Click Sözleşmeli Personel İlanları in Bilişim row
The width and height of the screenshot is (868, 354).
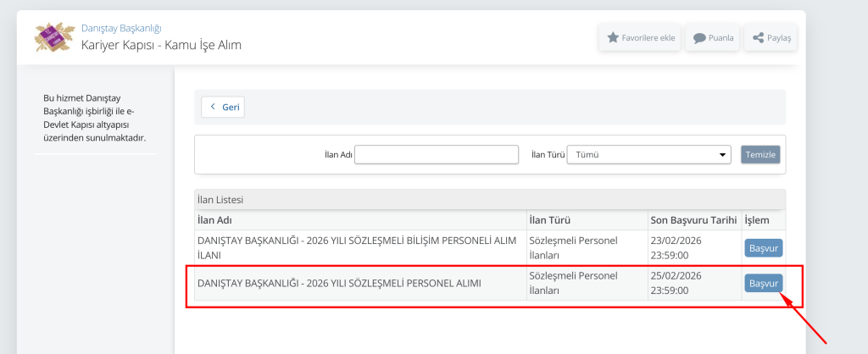pos(573,248)
